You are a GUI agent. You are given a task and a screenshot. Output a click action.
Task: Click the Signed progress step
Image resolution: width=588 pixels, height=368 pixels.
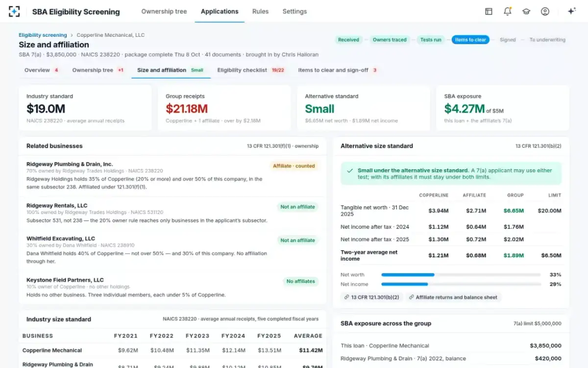click(508, 40)
